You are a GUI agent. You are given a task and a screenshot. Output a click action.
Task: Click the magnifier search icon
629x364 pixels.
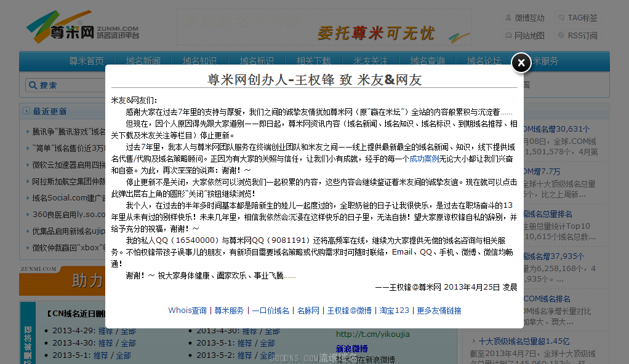coord(33,85)
